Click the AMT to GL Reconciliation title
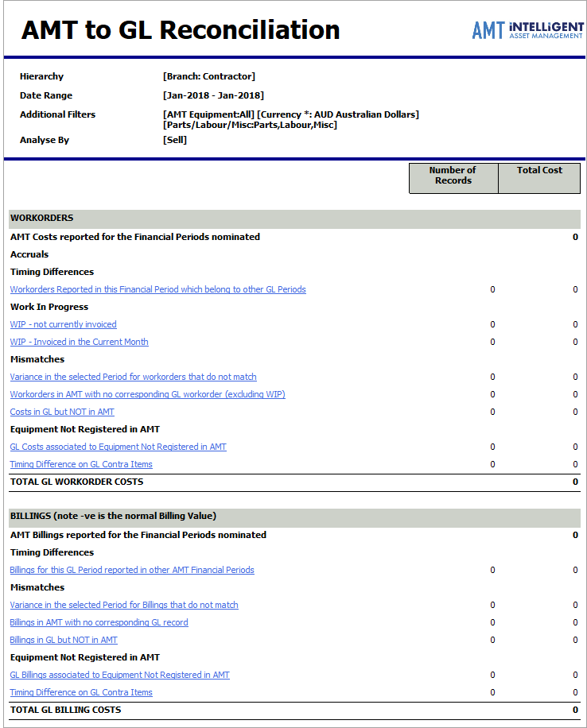This screenshot has width=587, height=728. [x=181, y=30]
